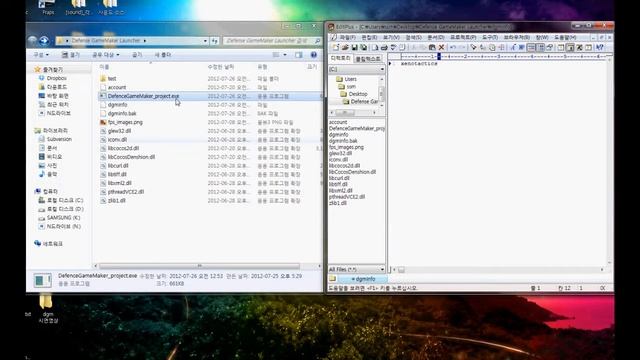Sort by 이름 column header in Explorer

point(104,67)
